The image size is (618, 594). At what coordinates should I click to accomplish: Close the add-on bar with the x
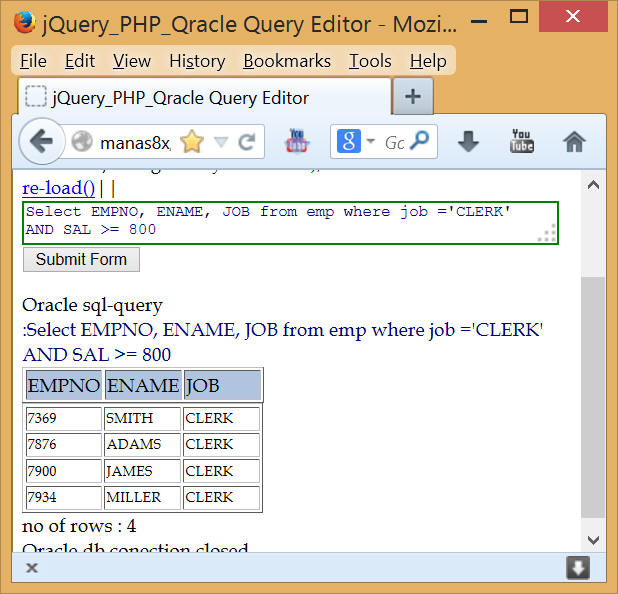(x=32, y=568)
